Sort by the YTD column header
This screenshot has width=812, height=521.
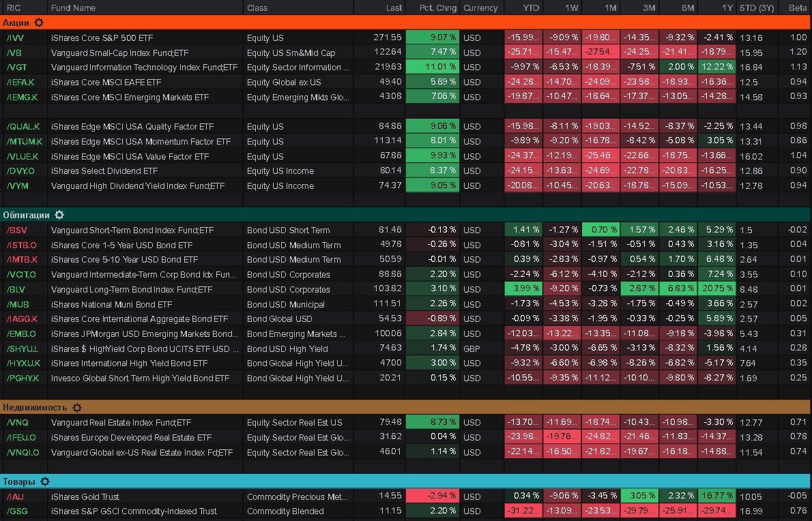point(531,8)
